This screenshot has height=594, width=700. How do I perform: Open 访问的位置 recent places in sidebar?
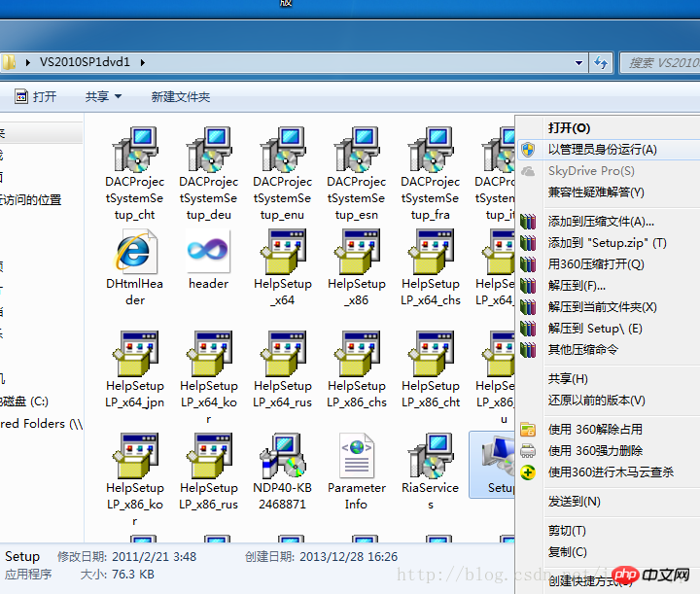click(30, 200)
